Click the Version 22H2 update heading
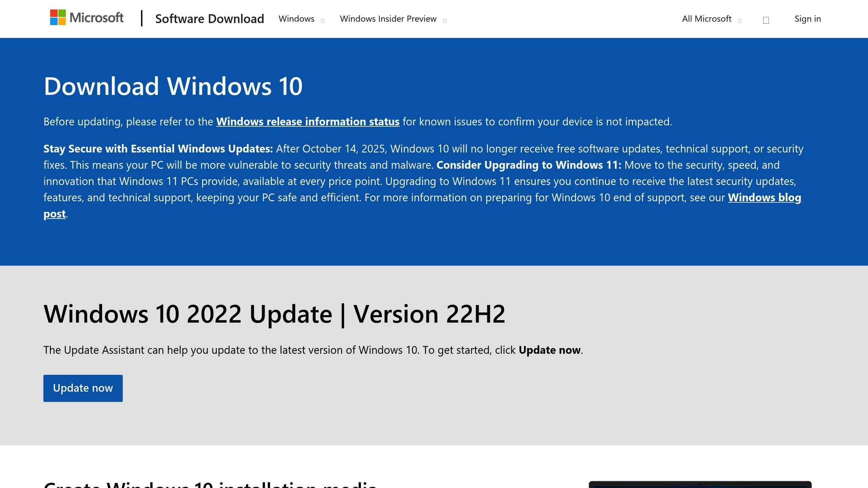 pyautogui.click(x=274, y=314)
